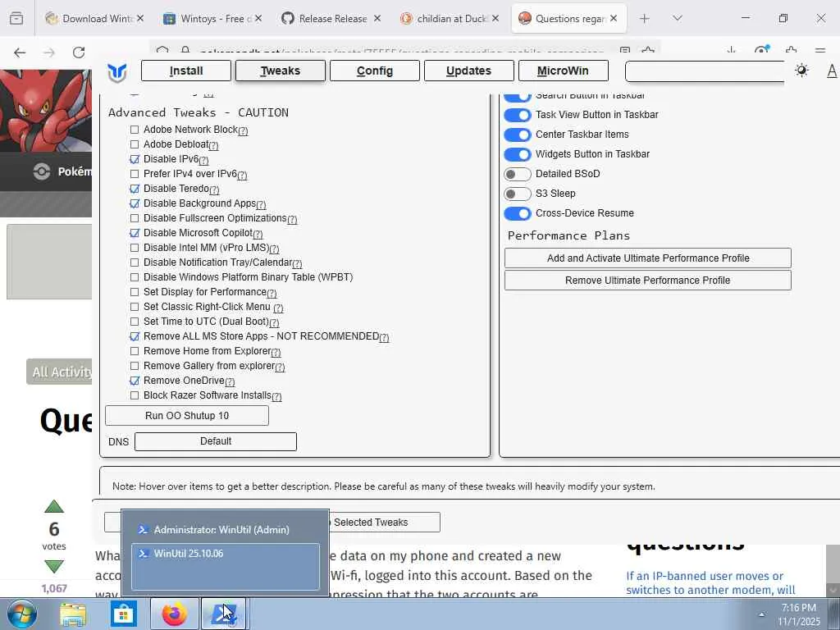This screenshot has height=630, width=840.
Task: Downvote the question with the green down arrow
Action: (x=54, y=566)
